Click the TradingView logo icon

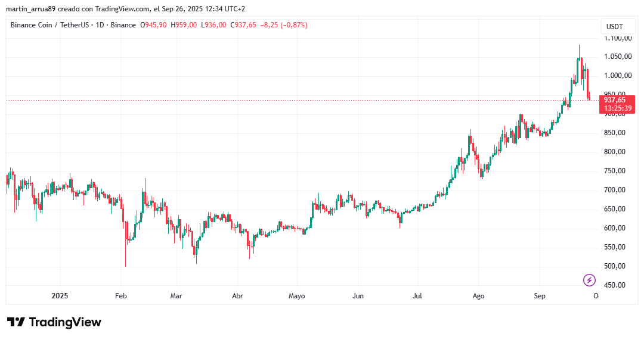click(x=16, y=322)
